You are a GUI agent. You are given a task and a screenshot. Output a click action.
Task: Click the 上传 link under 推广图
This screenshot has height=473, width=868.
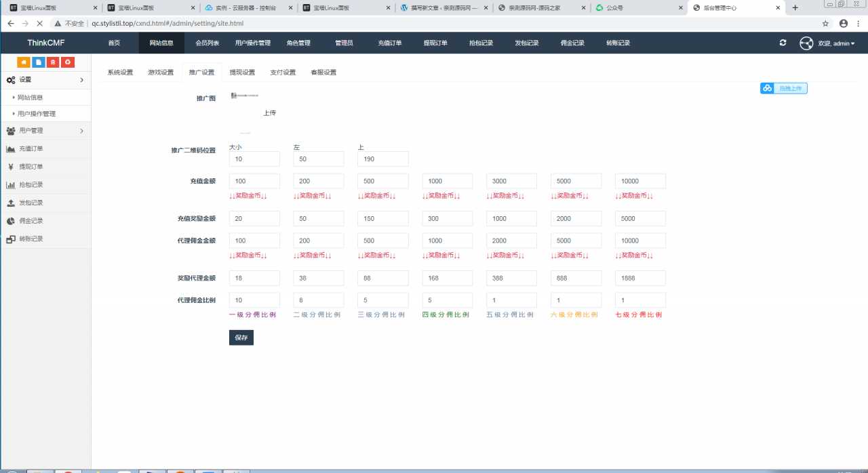[269, 113]
